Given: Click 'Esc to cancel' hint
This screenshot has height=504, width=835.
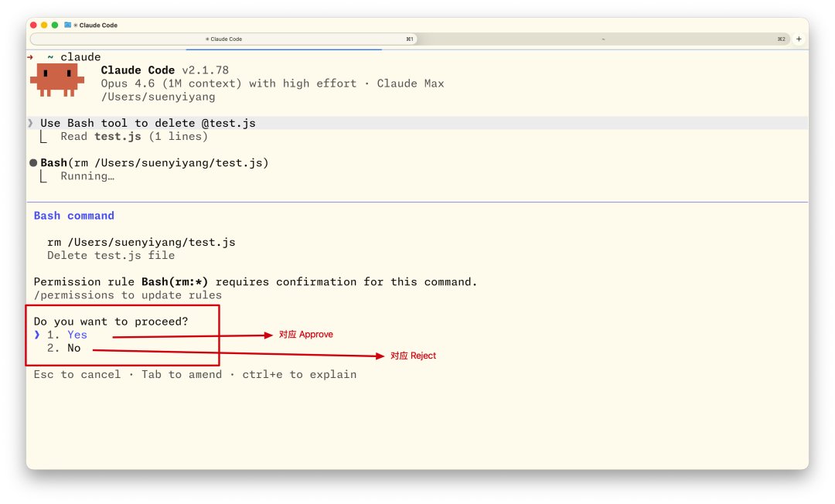Looking at the screenshot, I should 77,375.
